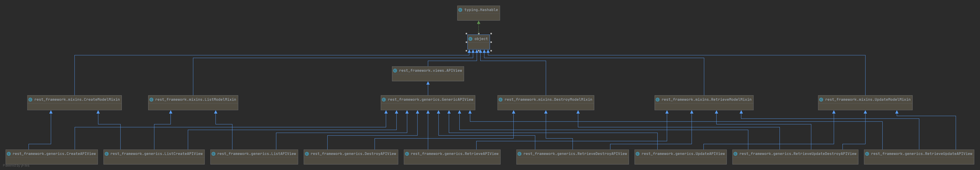Image resolution: width=980 pixels, height=170 pixels.
Task: Click the 'rest_framework.generics.UpdateAPIView' label
Action: pos(683,154)
